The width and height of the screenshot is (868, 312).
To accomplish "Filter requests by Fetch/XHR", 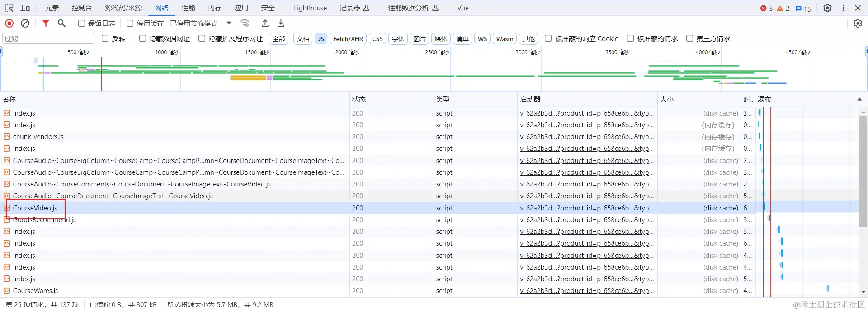I will coord(348,39).
